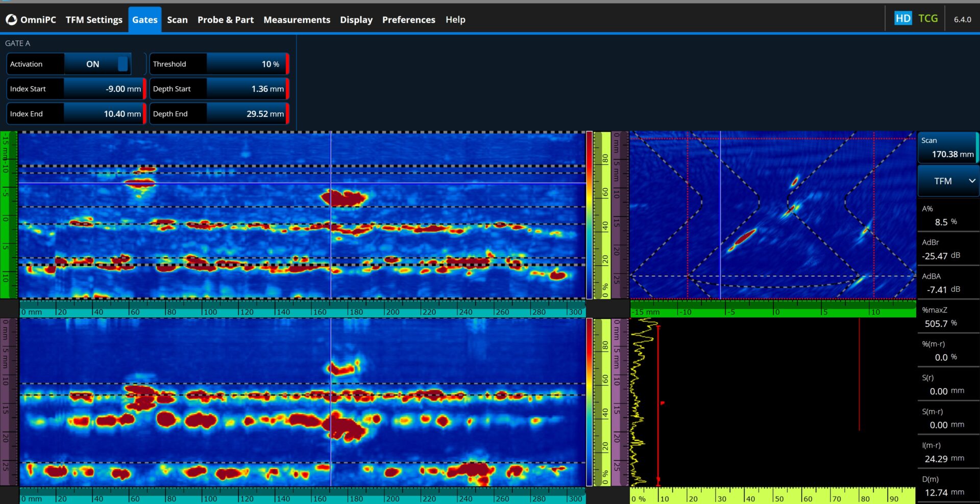
Task: Toggle Gate A Activation switch
Action: coord(122,64)
